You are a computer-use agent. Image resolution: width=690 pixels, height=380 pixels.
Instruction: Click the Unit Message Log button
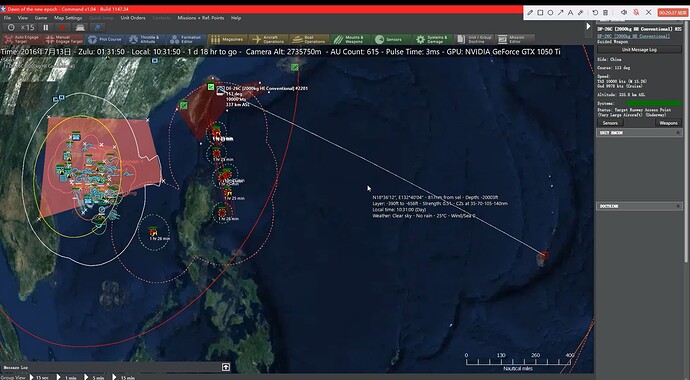click(639, 50)
